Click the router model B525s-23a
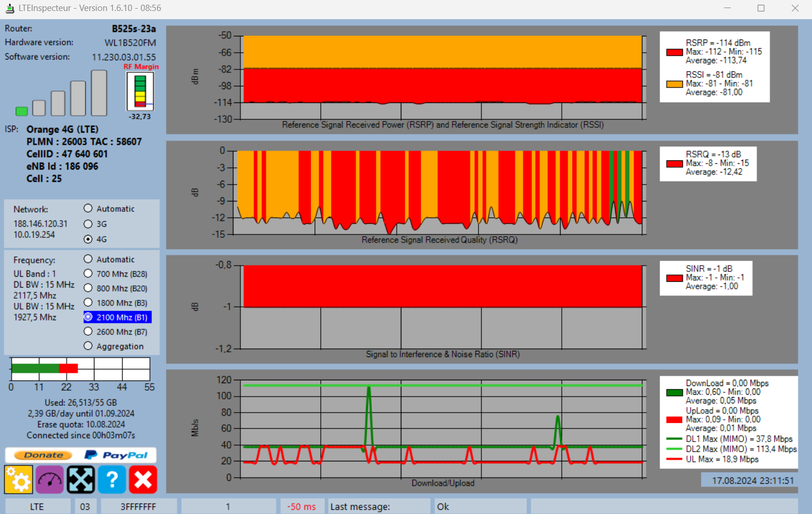The height and width of the screenshot is (514, 812). click(134, 28)
